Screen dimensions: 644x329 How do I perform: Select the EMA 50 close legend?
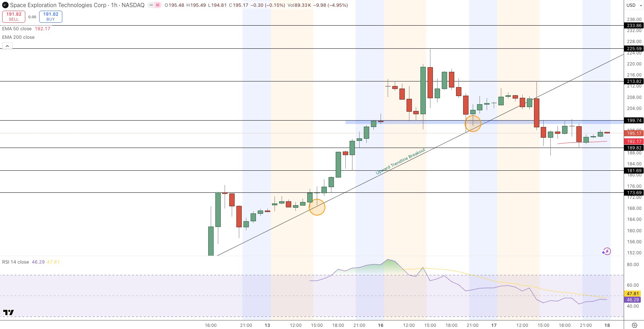coord(17,29)
